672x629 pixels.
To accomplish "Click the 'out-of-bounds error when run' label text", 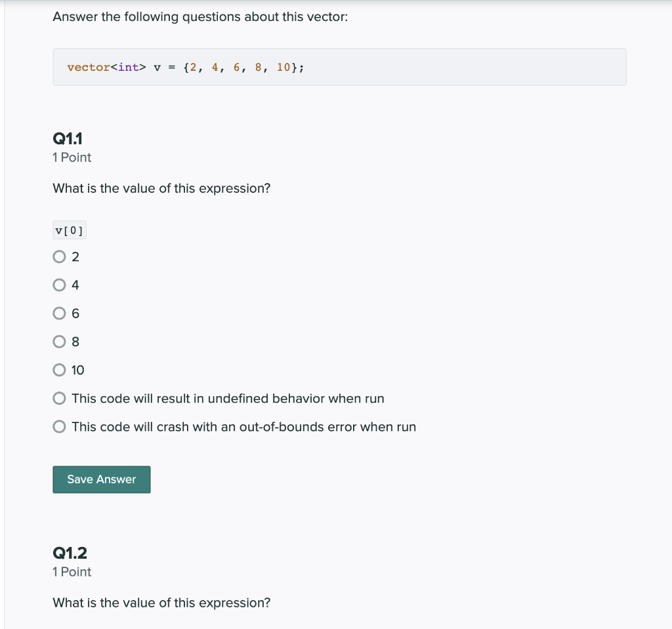I will tap(327, 427).
